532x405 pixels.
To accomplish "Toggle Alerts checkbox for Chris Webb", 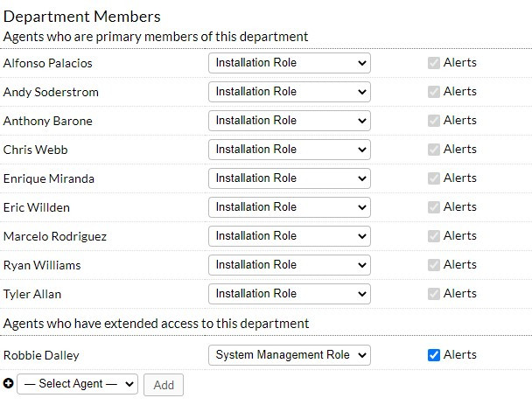I will [x=434, y=150].
